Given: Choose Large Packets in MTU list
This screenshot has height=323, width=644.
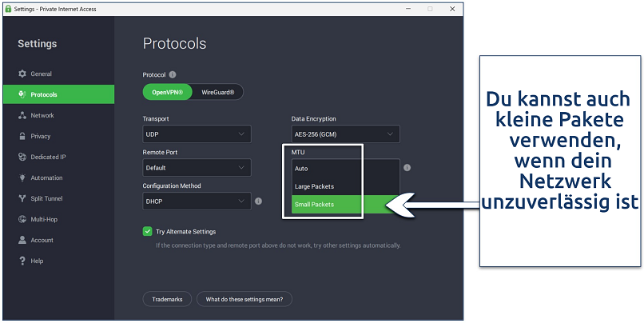Looking at the screenshot, I should tap(345, 186).
